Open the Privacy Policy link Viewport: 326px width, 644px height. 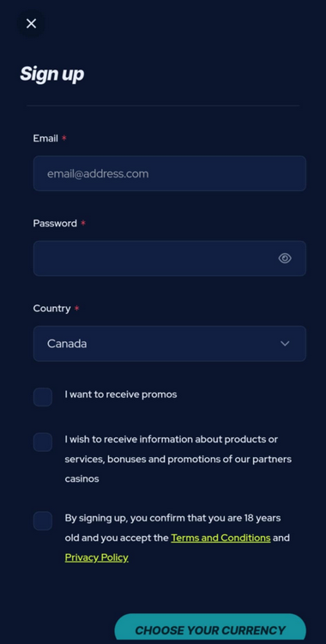97,557
